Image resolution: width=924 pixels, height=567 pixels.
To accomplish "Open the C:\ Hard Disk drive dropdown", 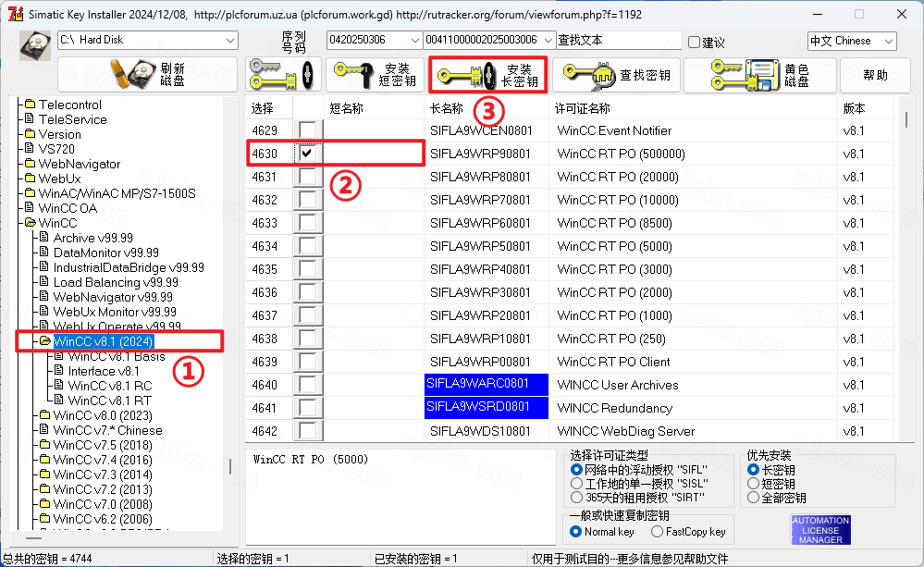I will tap(229, 40).
